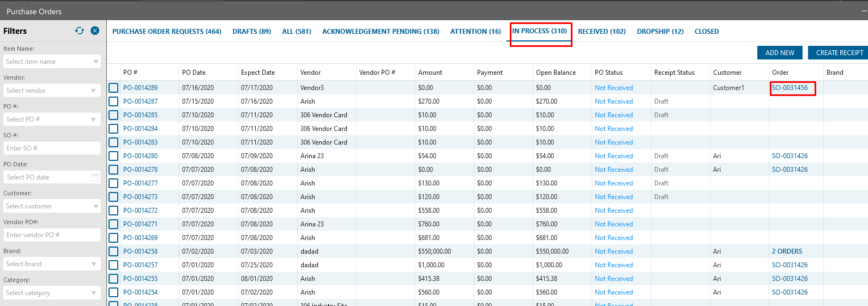Click the Add New button
The image size is (868, 306).
[x=780, y=53]
